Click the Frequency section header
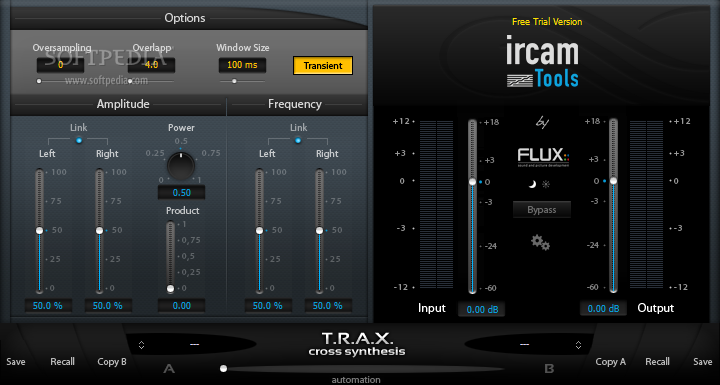 tap(295, 104)
